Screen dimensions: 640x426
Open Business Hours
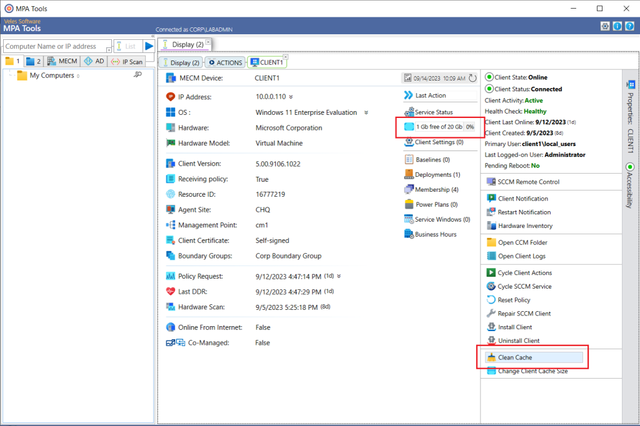click(x=430, y=234)
